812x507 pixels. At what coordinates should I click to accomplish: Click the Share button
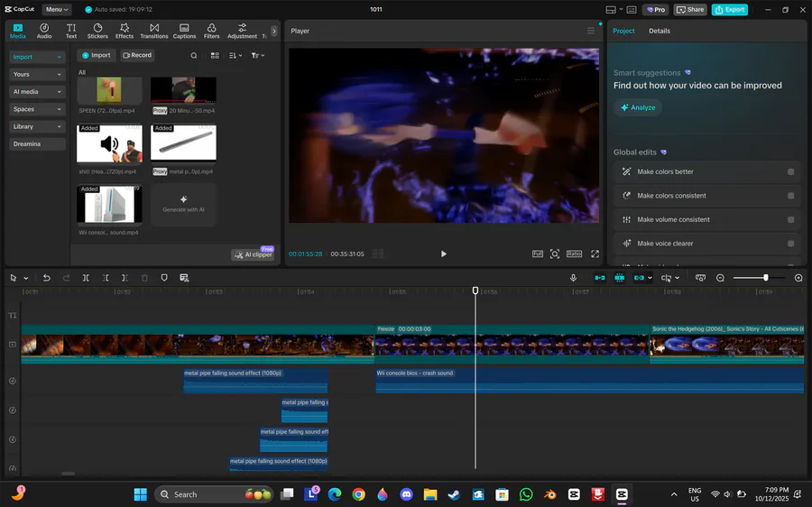690,9
